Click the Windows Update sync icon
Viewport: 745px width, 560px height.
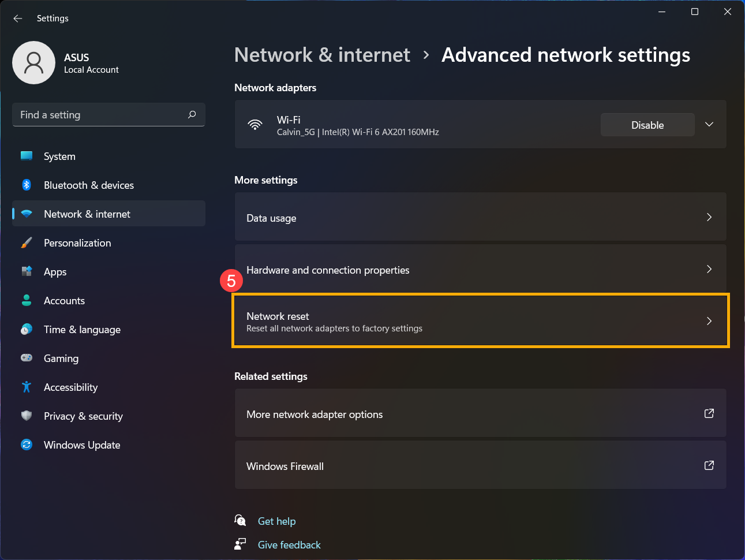pyautogui.click(x=27, y=445)
